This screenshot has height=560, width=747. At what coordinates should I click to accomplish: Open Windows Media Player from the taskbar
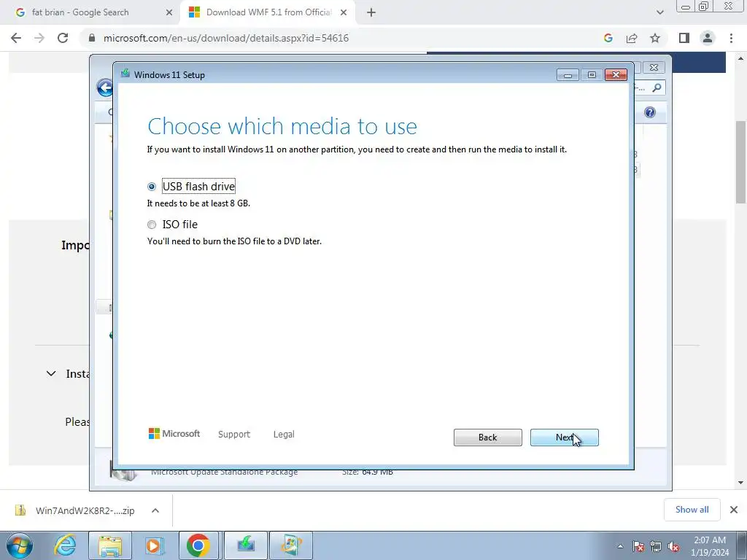coord(154,545)
